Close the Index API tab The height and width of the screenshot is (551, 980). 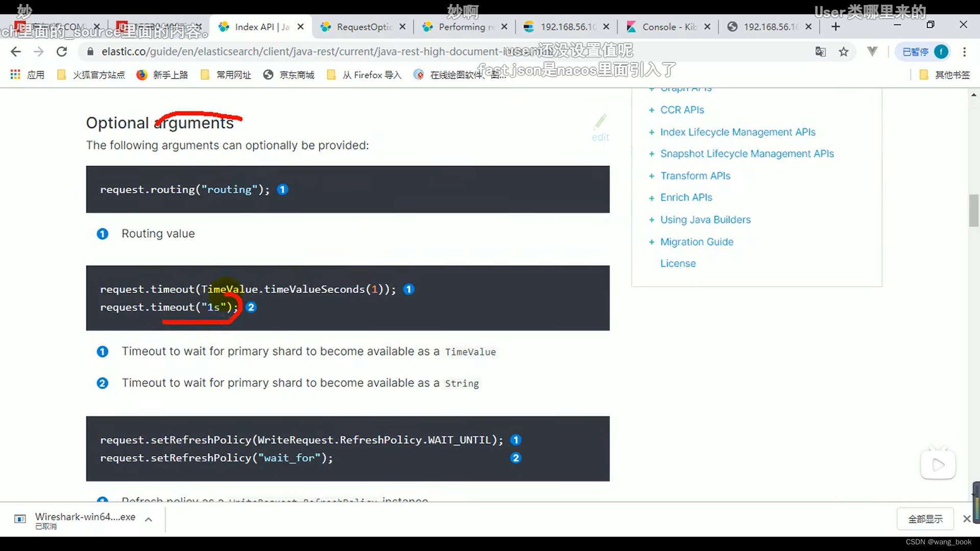coord(301,27)
